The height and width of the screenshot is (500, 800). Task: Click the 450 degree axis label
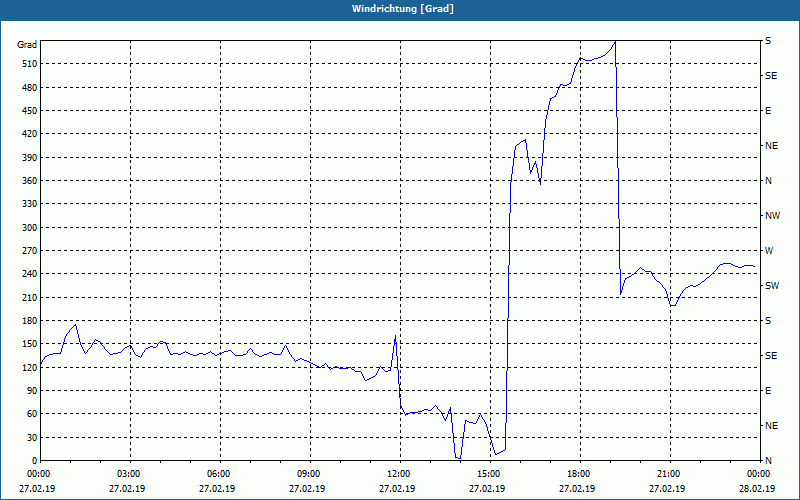[x=28, y=111]
